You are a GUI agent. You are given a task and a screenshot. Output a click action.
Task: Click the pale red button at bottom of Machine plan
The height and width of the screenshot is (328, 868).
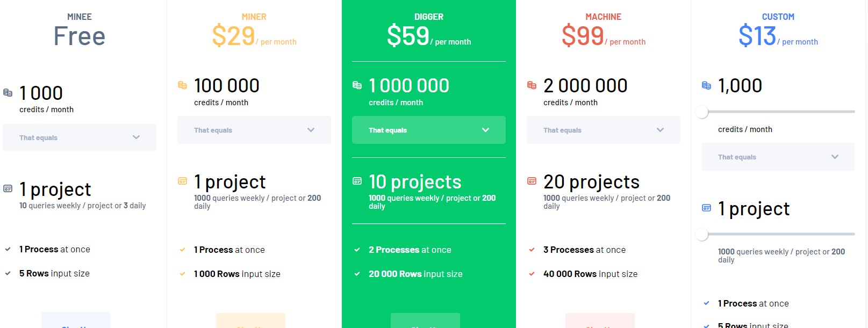[x=600, y=321]
